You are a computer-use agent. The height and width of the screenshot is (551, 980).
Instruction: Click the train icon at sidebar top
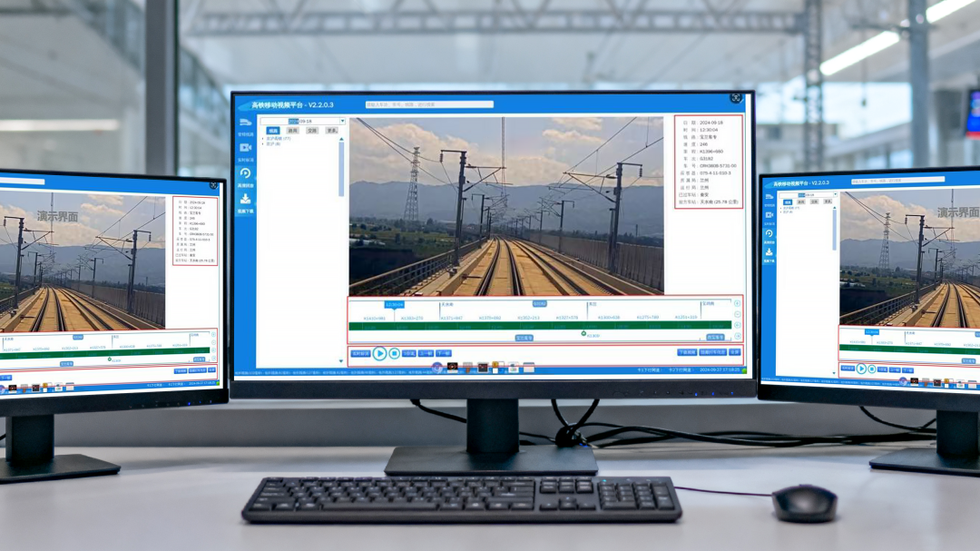click(245, 122)
